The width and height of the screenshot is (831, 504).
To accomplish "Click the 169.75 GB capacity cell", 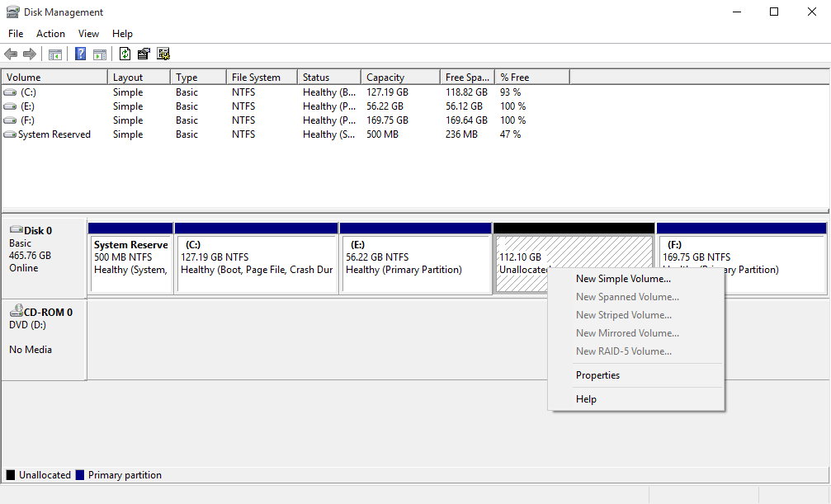I will click(x=387, y=120).
